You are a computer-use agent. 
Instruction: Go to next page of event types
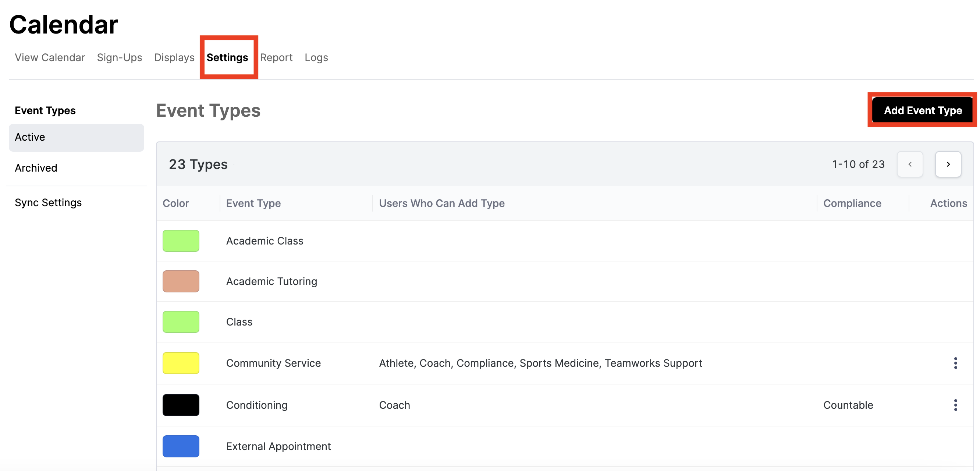click(x=948, y=164)
